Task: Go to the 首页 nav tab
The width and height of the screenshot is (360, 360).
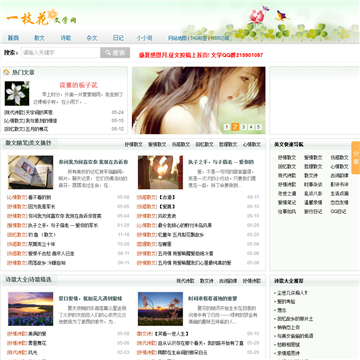Action: tap(13, 38)
